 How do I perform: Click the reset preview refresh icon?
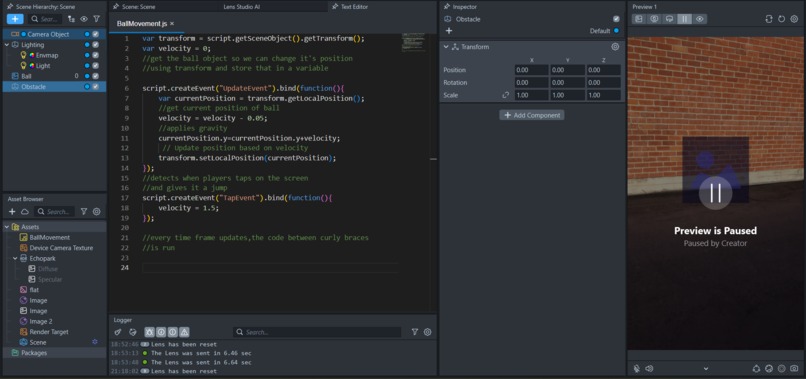(x=781, y=19)
